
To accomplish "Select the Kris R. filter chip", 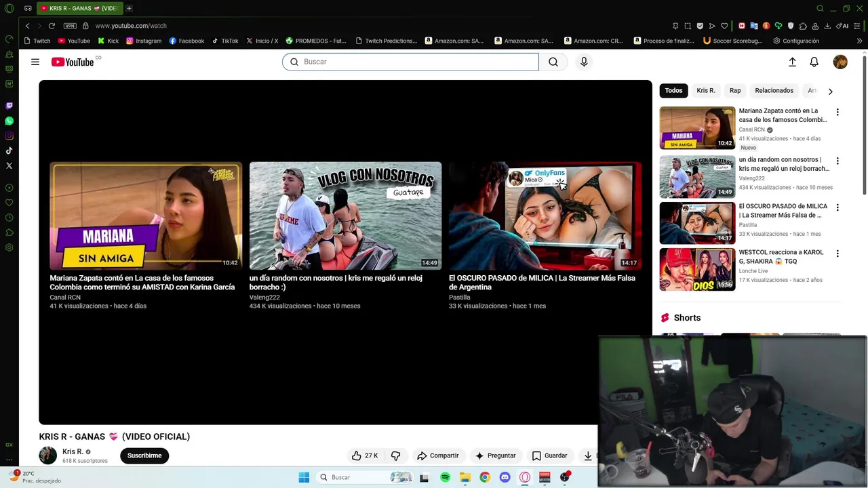I will tap(706, 90).
